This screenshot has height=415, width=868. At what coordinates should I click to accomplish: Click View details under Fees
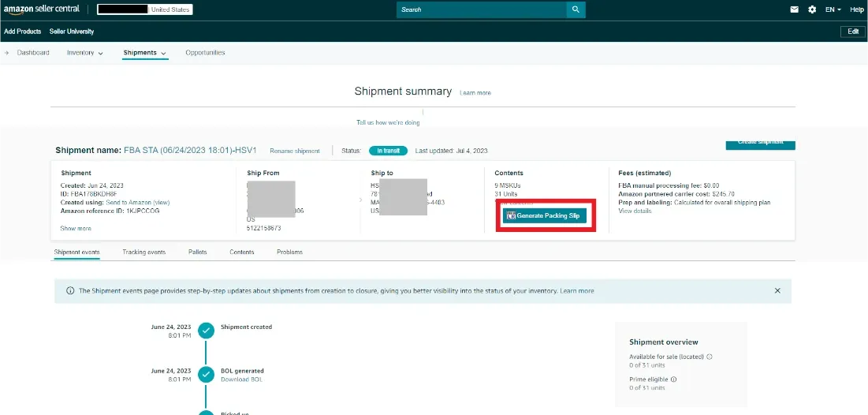tap(635, 211)
